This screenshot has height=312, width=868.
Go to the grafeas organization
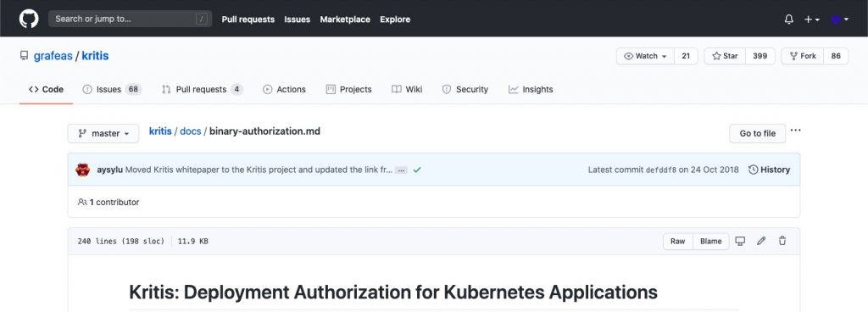point(53,56)
